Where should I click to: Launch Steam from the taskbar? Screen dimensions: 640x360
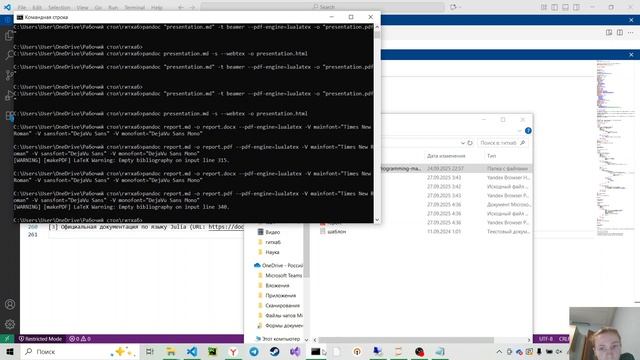[275, 351]
